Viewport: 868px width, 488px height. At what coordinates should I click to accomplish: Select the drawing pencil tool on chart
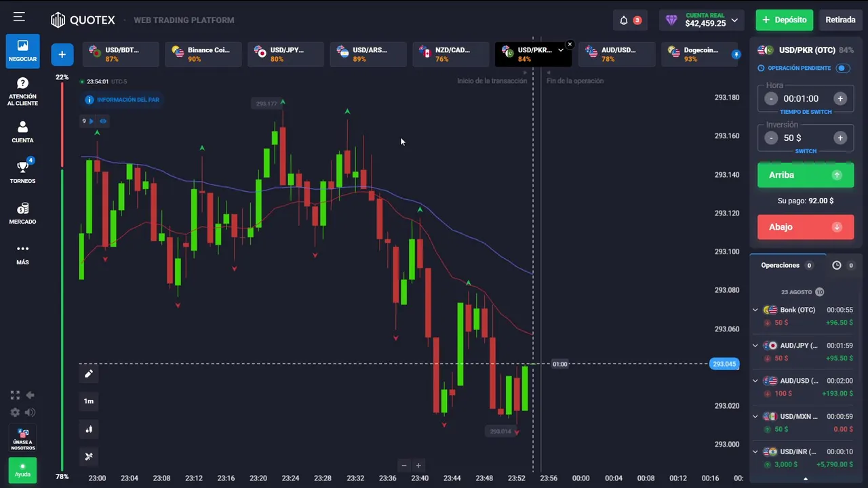point(89,373)
